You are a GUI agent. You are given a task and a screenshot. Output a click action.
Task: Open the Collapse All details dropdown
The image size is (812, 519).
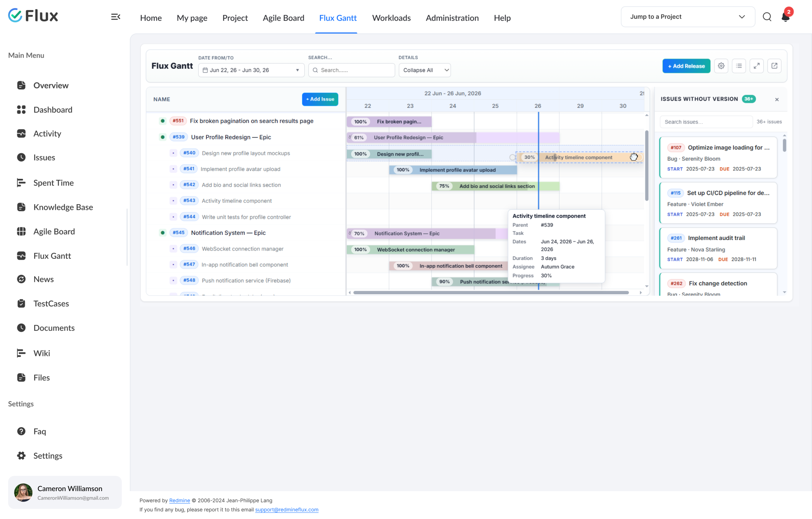point(424,70)
